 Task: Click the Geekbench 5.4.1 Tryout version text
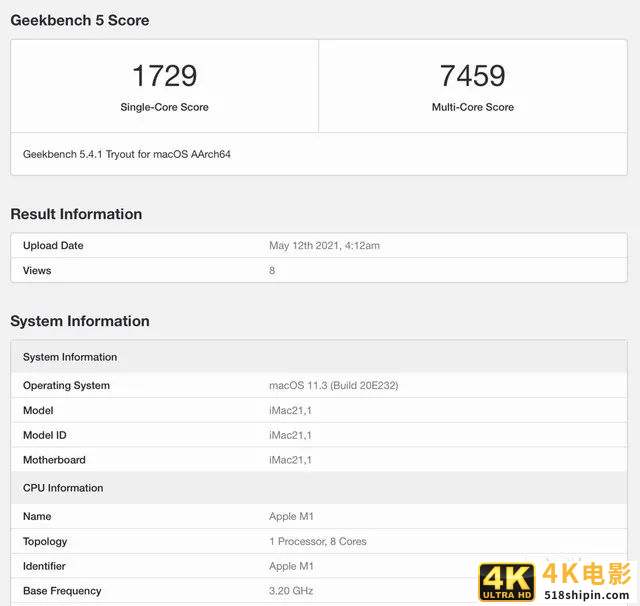click(x=127, y=155)
